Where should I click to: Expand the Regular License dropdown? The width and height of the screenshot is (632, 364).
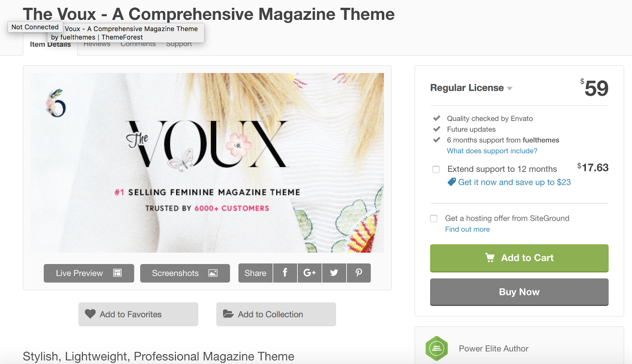pyautogui.click(x=471, y=88)
